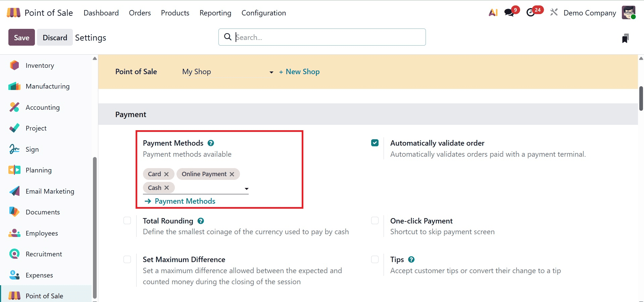
Task: Select the Accounting app icon
Action: [x=14, y=107]
